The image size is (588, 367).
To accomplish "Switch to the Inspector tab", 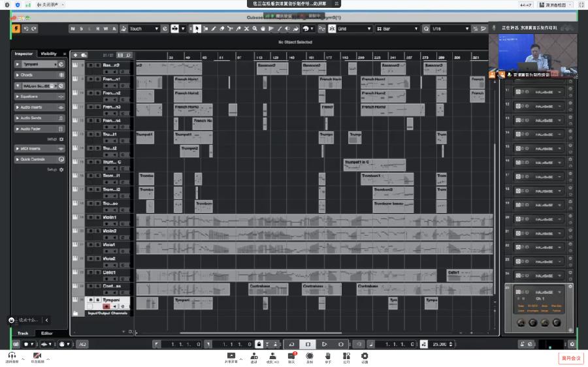I will pyautogui.click(x=24, y=54).
